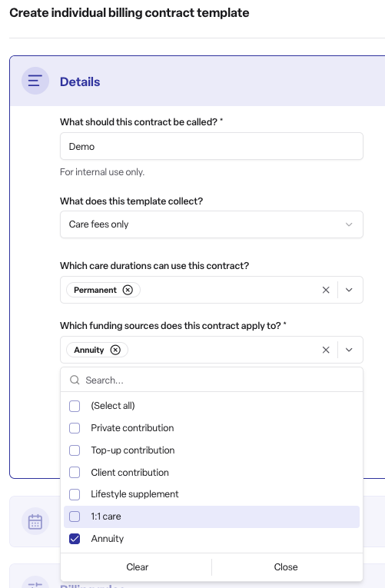Click the sliders icon for billing section

35,584
